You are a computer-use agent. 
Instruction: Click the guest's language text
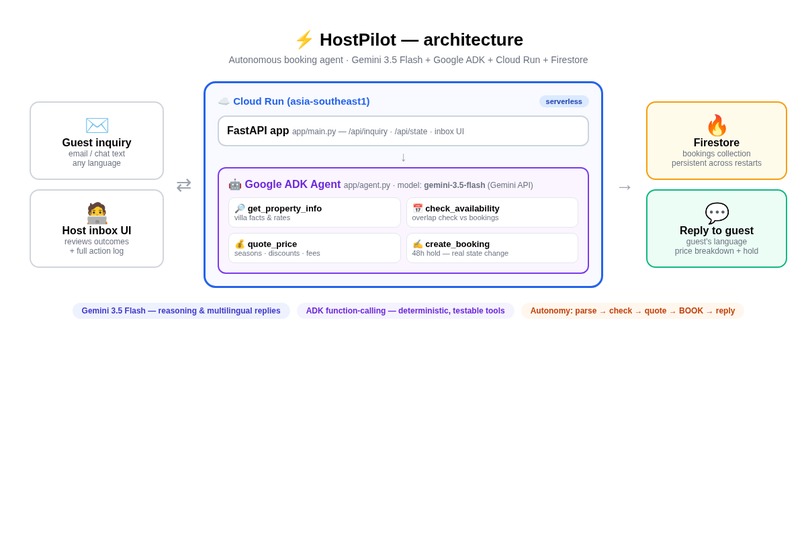pos(717,242)
